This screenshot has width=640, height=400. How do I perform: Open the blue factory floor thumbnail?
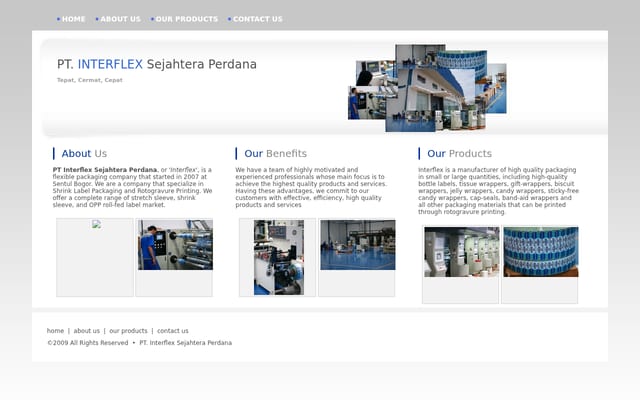click(358, 245)
